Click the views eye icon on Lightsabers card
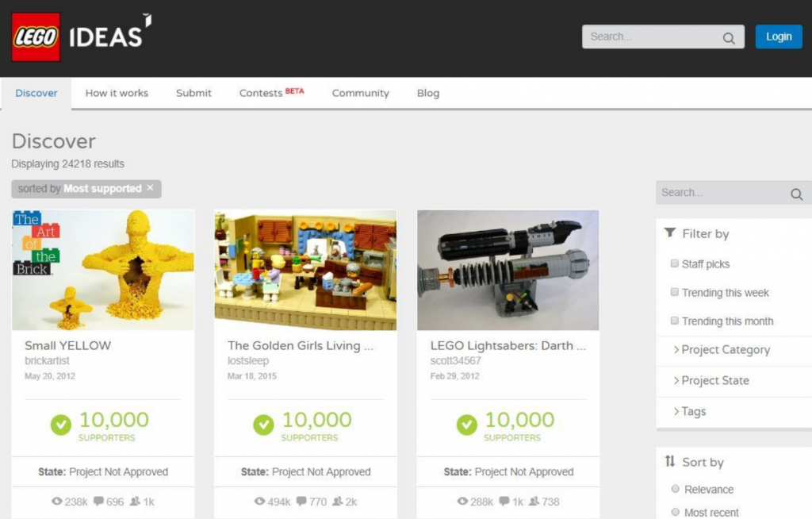Screen dimensions: 812x519 click(462, 501)
